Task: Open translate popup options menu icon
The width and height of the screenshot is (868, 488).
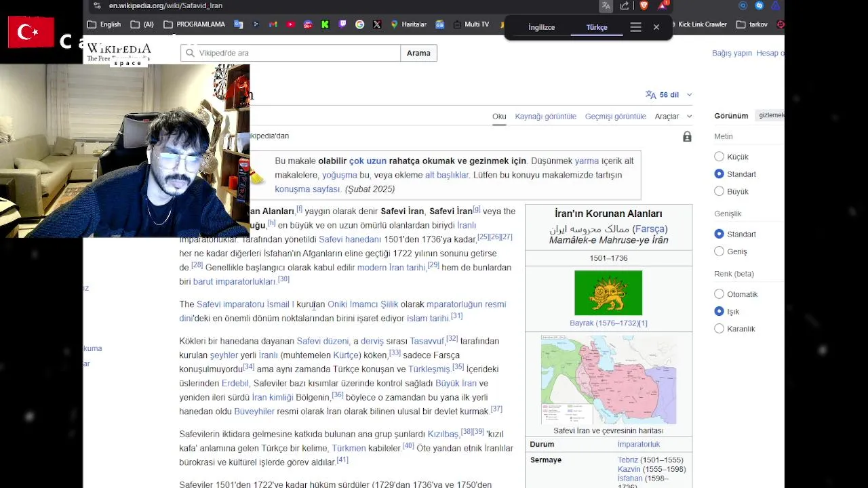Action: pyautogui.click(x=635, y=27)
